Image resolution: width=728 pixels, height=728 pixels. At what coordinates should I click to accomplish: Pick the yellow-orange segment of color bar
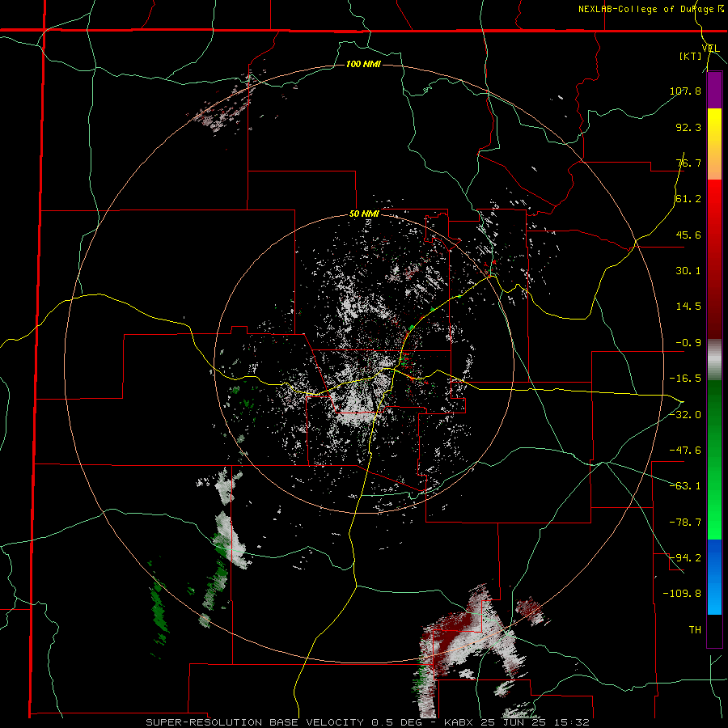point(714,144)
